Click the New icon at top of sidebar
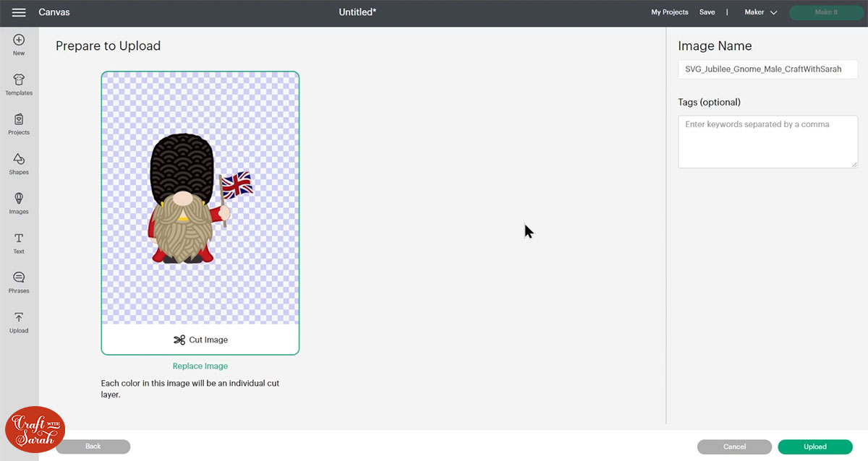Screen dimensions: 868x461 click(x=18, y=43)
